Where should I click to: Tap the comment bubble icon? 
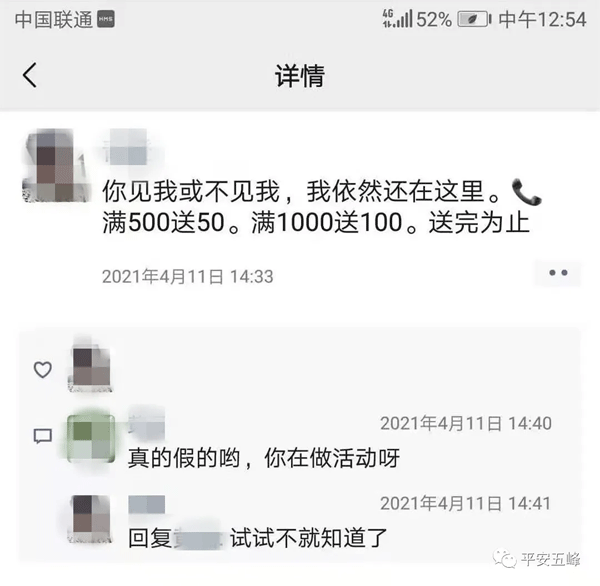(x=42, y=436)
